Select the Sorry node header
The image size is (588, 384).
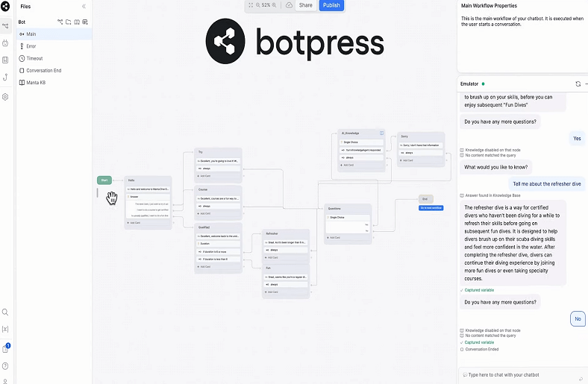[x=421, y=136]
